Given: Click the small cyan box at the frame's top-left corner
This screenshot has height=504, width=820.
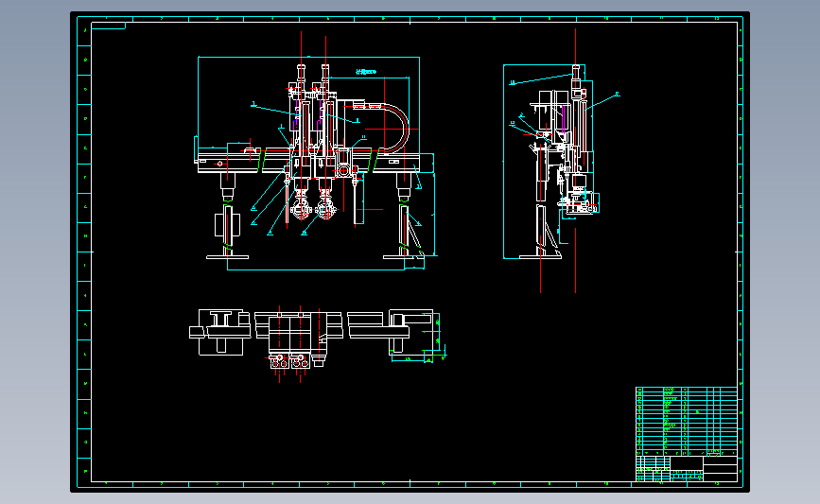Looking at the screenshot, I should (x=108, y=26).
